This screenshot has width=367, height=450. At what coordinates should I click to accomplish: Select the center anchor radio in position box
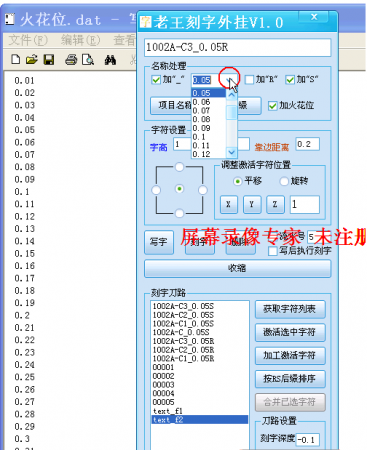point(179,189)
